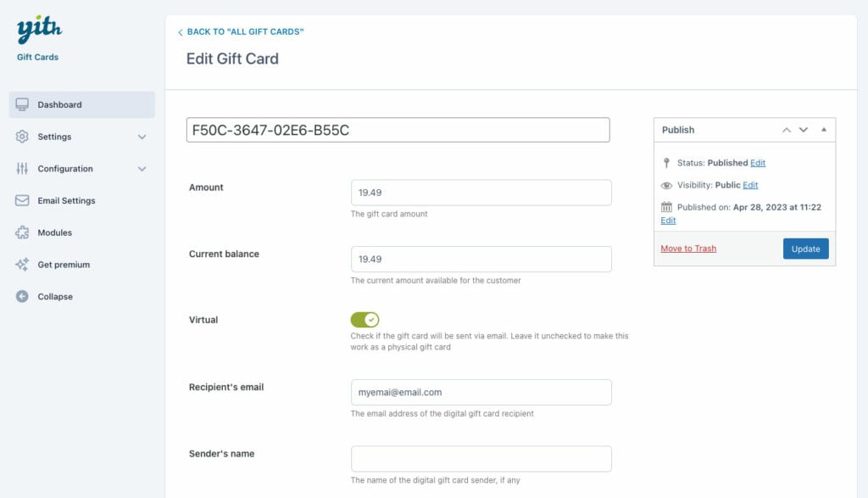Screen dimensions: 868x498
Task: Click the Email Settings envelope icon
Action: 22,200
